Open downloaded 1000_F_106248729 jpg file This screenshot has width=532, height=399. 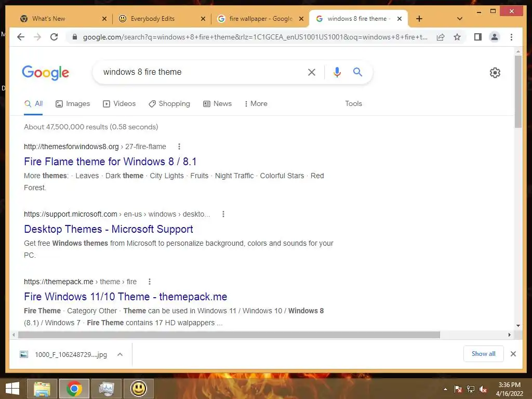(64, 354)
